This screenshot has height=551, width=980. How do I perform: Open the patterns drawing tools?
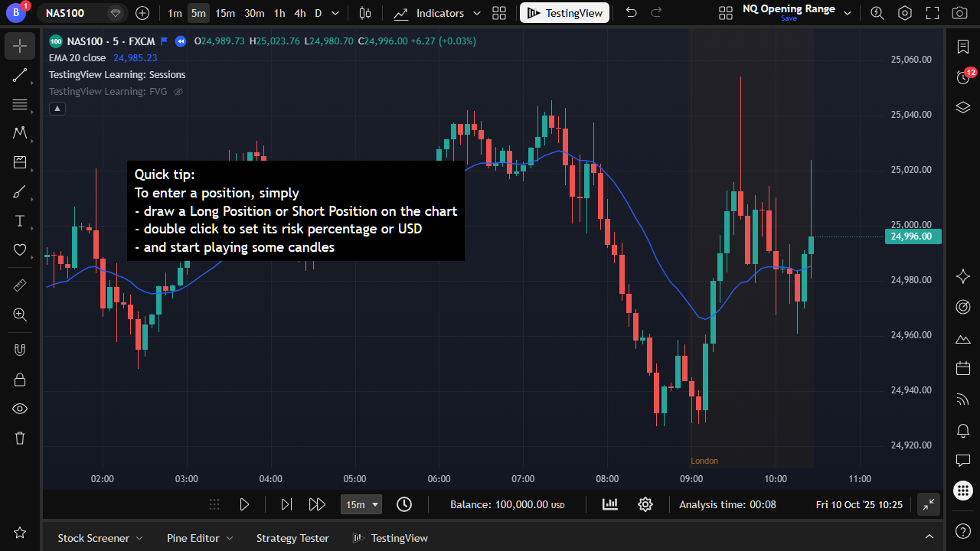[20, 133]
